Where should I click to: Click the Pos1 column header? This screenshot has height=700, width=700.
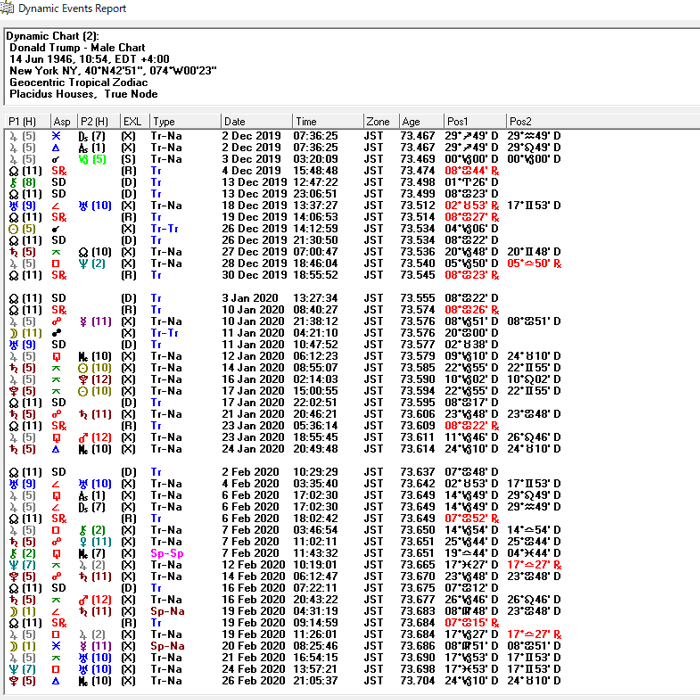(x=475, y=121)
